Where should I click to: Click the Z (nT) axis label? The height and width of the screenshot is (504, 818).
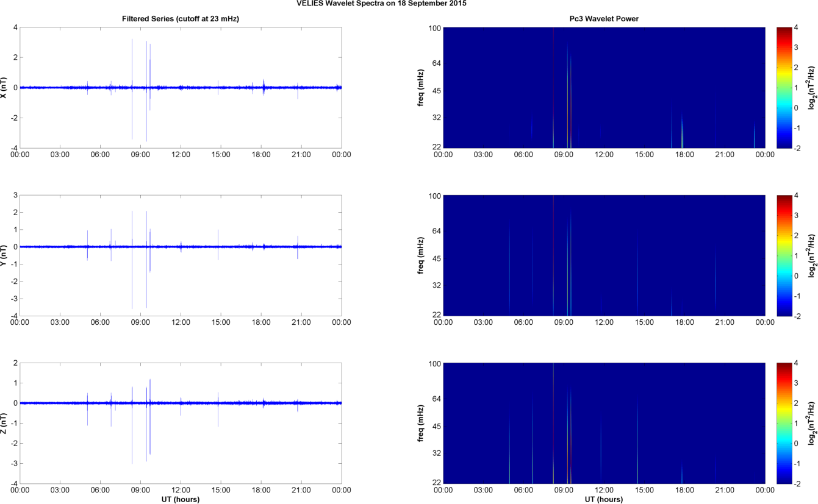tap(5, 423)
